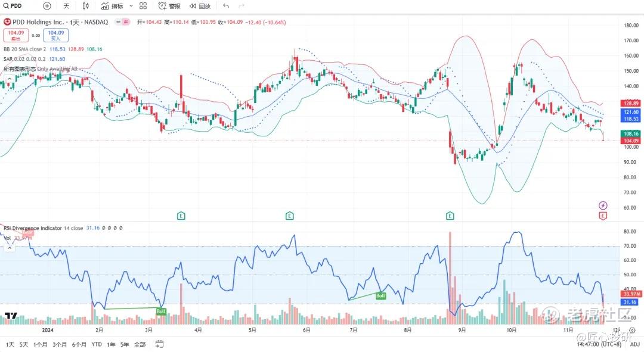Viewport: 644px width, 352px height.
Task: Select the 1个月 time range
Action: point(41,345)
